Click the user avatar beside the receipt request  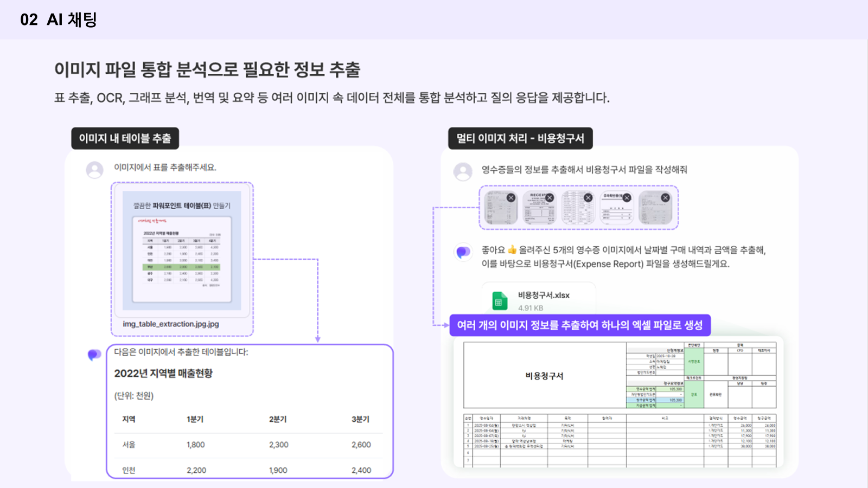tap(463, 172)
